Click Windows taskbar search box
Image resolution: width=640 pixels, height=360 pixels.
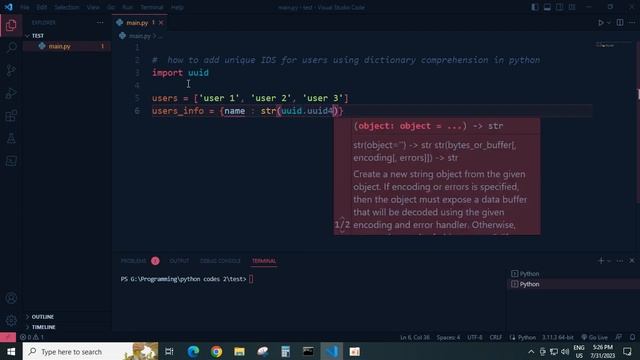coord(90,351)
